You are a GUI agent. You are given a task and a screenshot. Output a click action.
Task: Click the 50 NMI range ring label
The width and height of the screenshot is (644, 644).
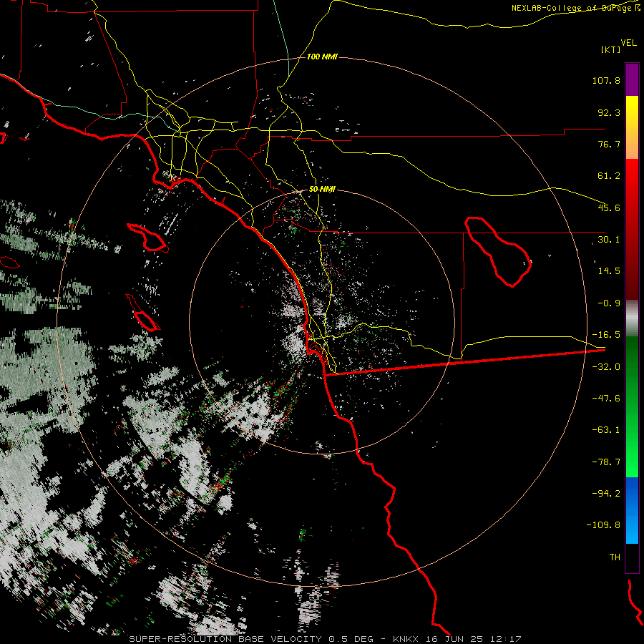[322, 190]
